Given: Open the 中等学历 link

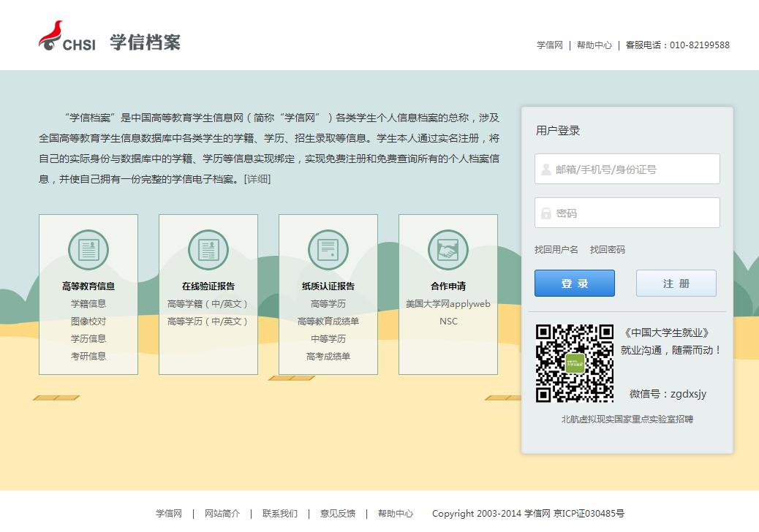Looking at the screenshot, I should tap(328, 338).
